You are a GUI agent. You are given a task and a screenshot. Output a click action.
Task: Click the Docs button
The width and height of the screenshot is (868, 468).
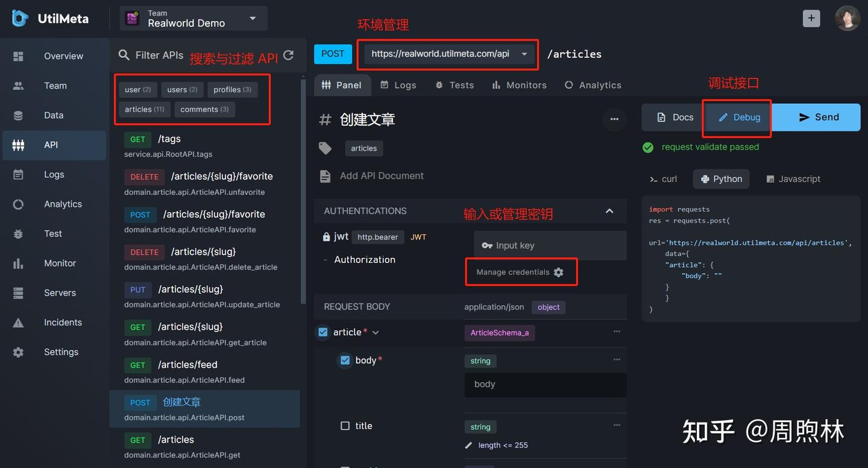click(x=674, y=118)
